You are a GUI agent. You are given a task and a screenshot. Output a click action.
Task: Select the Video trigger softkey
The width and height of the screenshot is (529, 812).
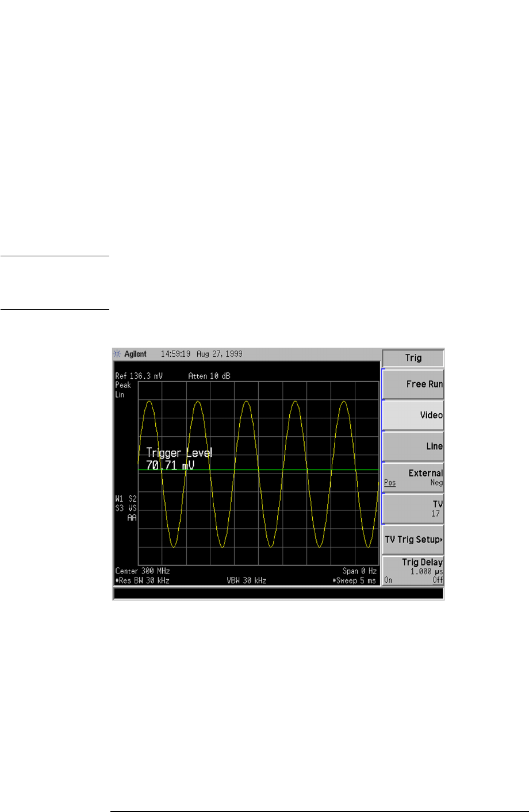[413, 415]
